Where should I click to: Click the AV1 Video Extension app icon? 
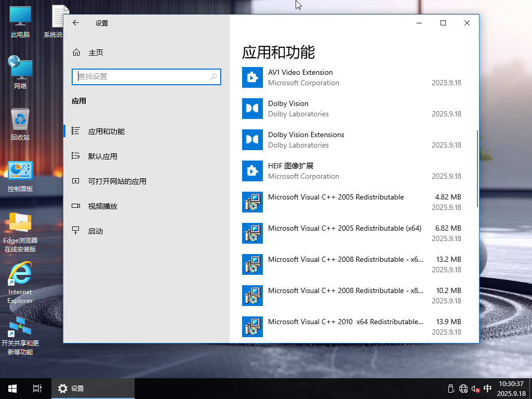tap(252, 77)
